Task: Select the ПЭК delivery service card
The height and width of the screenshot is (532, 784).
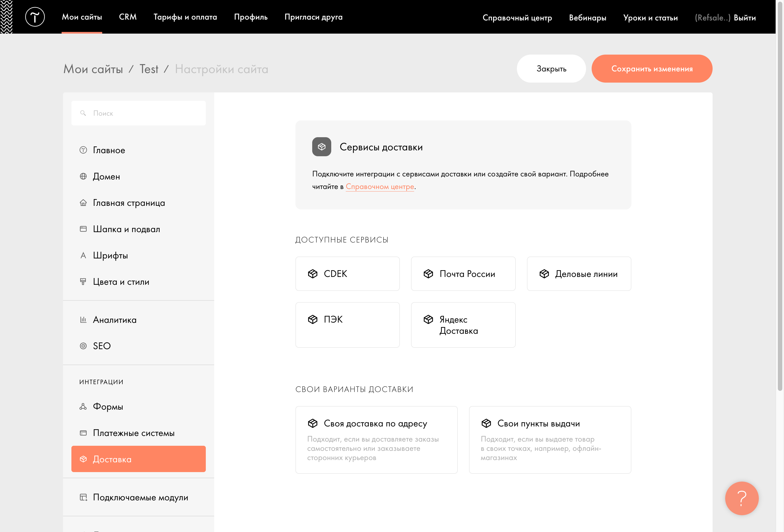Action: coord(347,325)
